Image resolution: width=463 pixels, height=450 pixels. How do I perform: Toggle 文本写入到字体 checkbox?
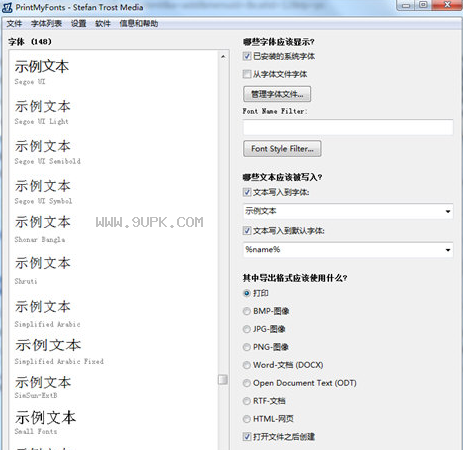tap(247, 192)
